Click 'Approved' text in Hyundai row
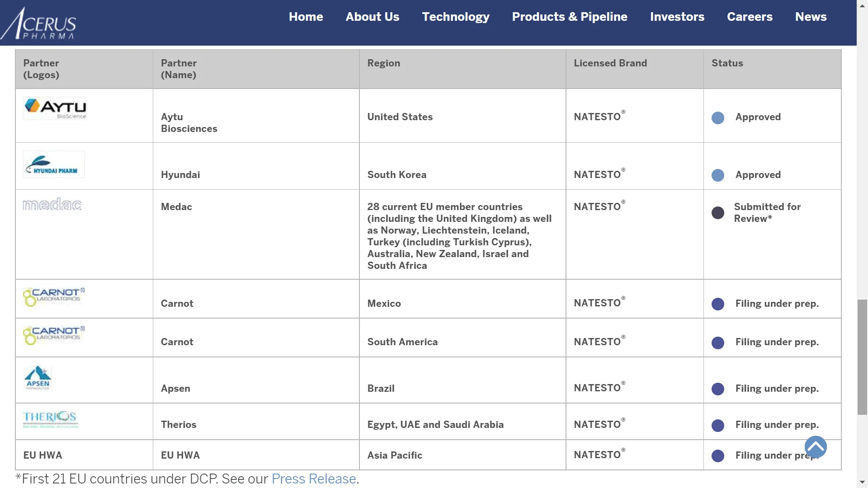 [x=758, y=174]
